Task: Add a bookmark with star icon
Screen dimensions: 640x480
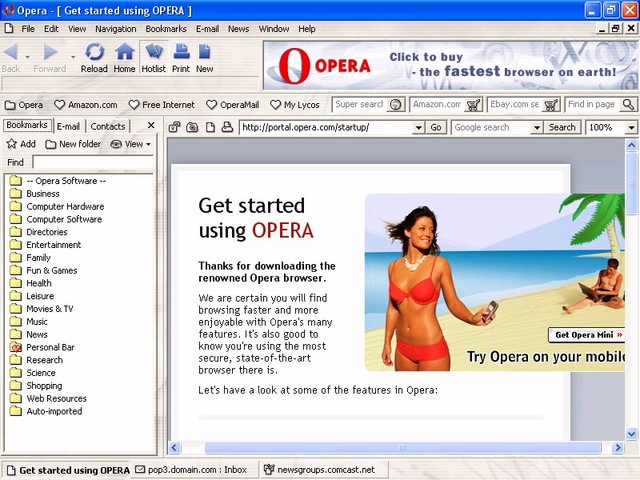Action: coord(21,144)
